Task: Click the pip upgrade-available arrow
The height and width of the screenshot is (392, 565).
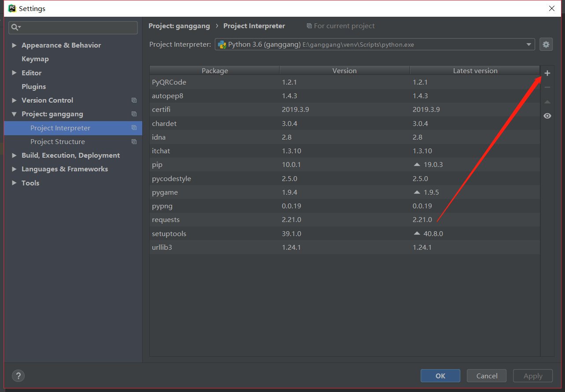Action: click(417, 164)
